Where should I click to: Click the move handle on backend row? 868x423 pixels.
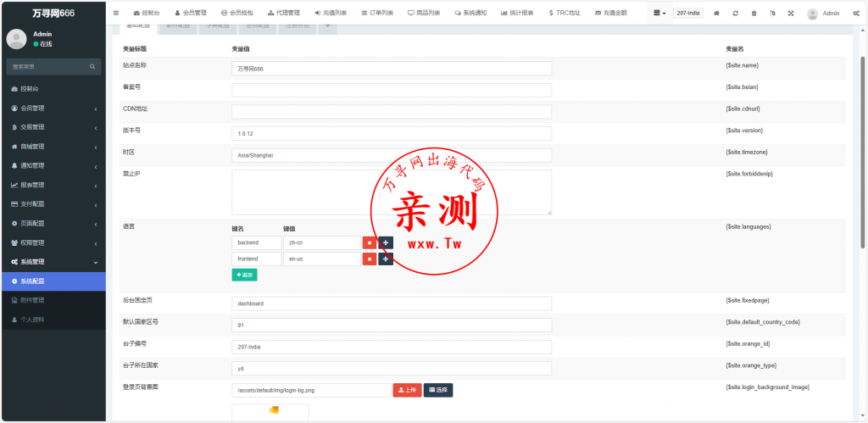click(x=386, y=243)
